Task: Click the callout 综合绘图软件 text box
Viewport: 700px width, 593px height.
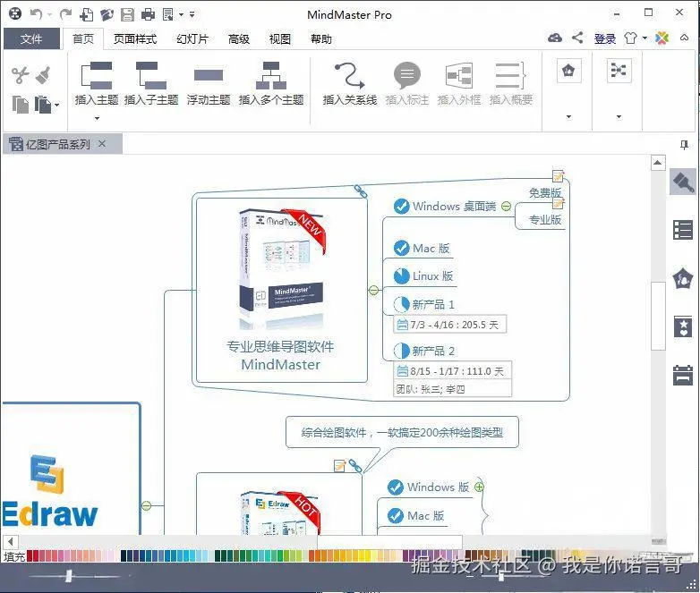Action: point(402,432)
